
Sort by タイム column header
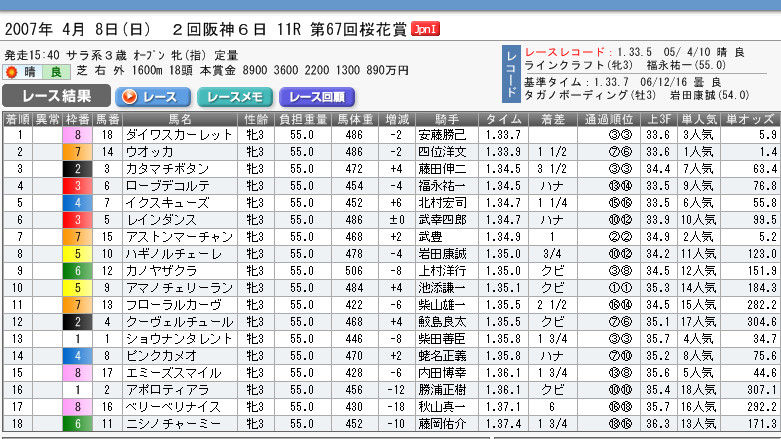(503, 120)
